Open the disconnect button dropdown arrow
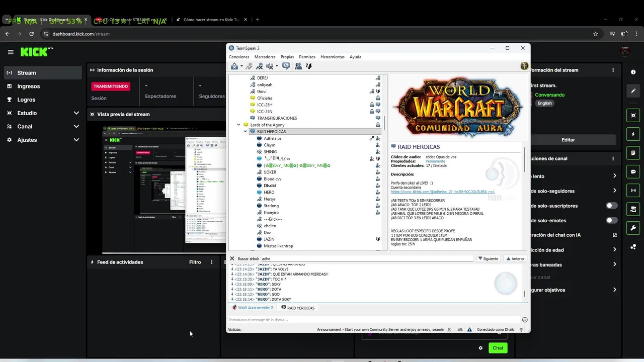This screenshot has width=644, height=362. 241,66
